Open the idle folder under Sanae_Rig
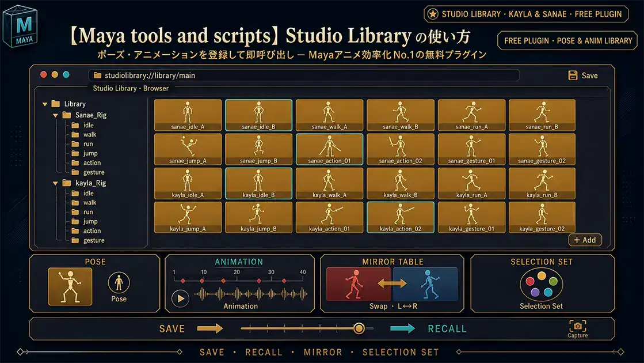The width and height of the screenshot is (644, 363). click(82, 125)
